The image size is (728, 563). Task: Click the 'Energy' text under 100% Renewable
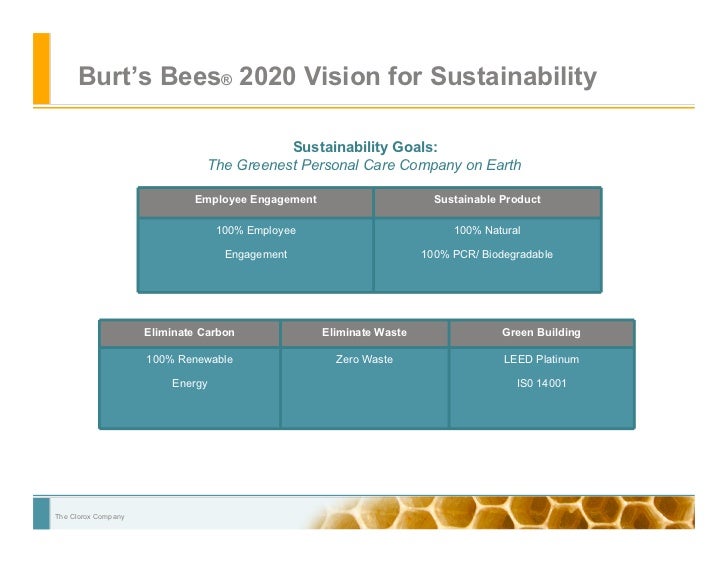(189, 384)
